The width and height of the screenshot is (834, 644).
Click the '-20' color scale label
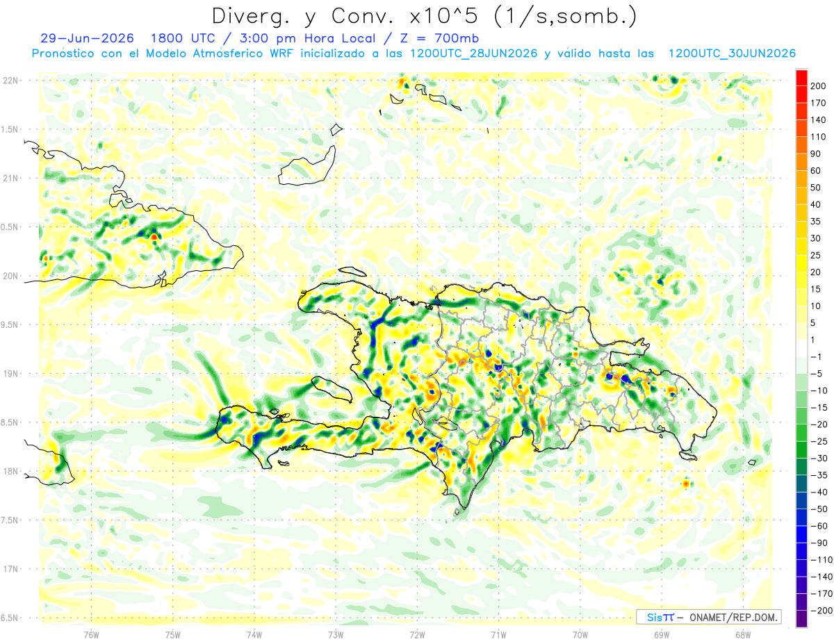click(819, 424)
